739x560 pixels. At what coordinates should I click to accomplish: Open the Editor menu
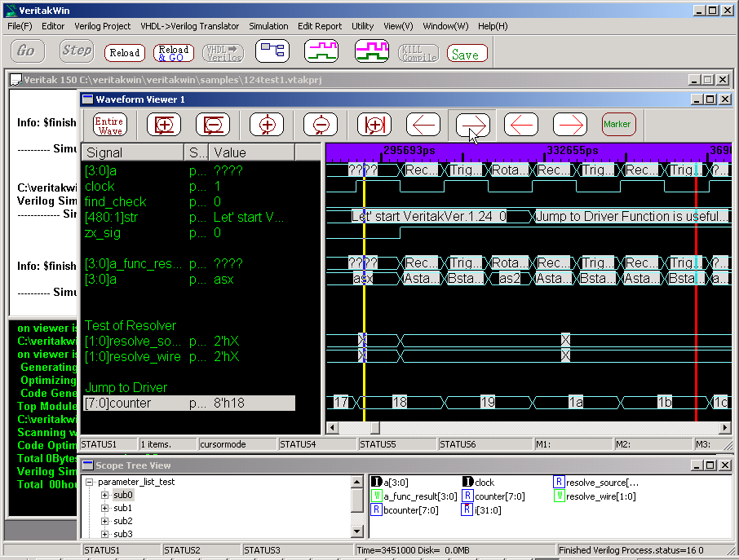pyautogui.click(x=53, y=26)
